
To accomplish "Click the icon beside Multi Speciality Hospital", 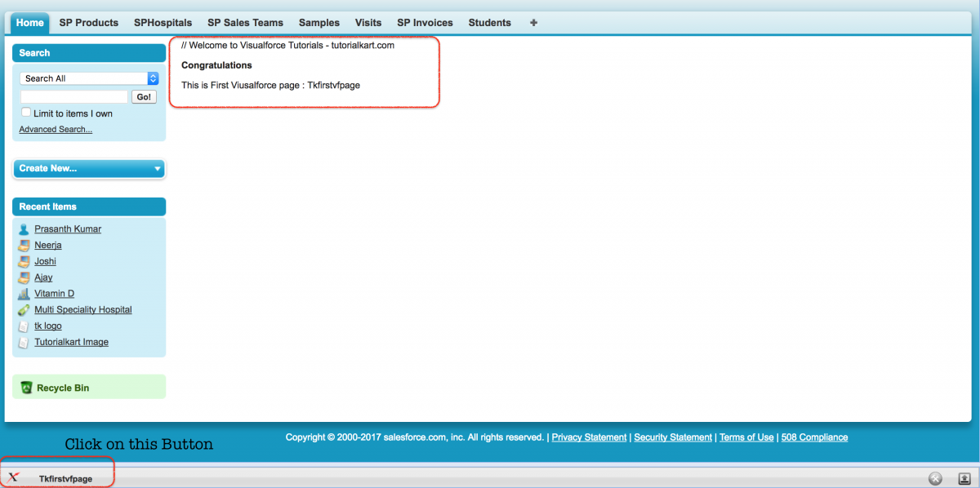I will coord(24,310).
